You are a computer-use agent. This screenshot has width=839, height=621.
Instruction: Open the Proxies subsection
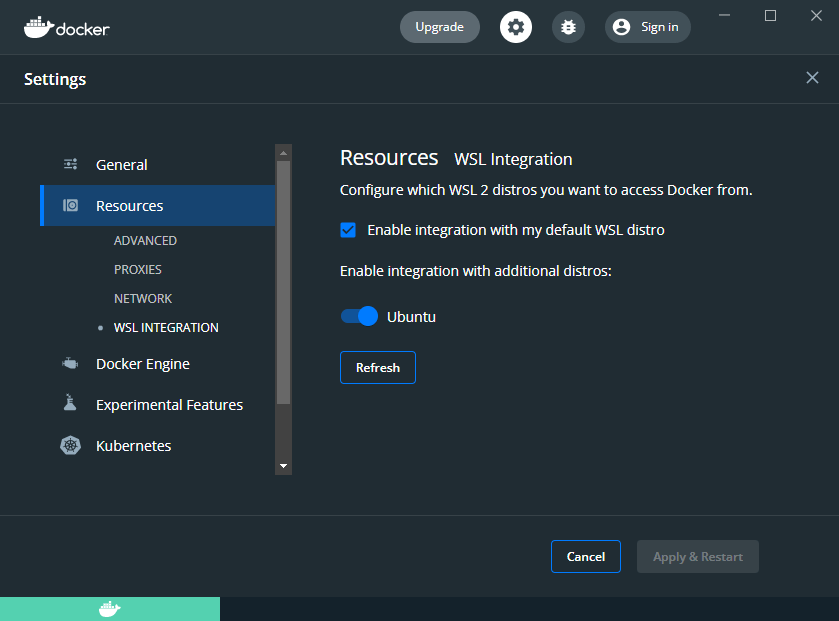138,270
